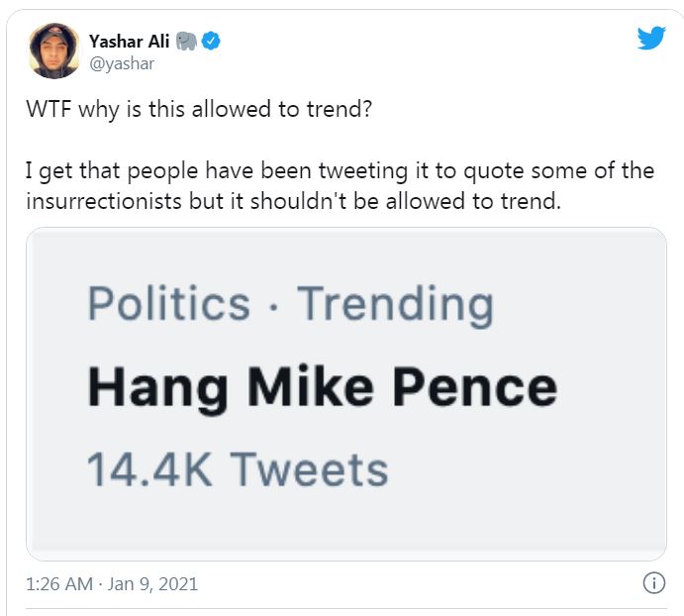Click the Twitter bird logo
This screenshot has height=616, width=684.
click(651, 39)
